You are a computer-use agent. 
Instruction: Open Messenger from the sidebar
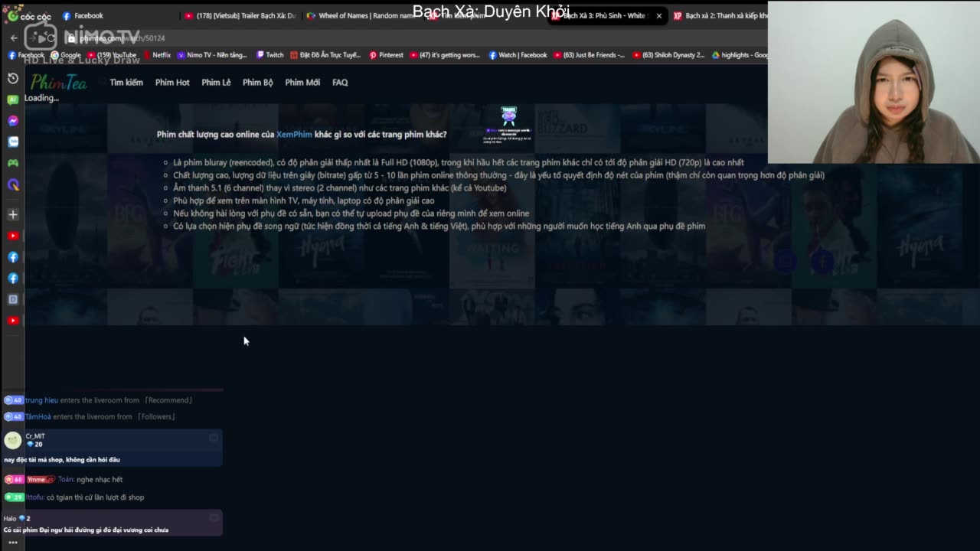click(13, 121)
